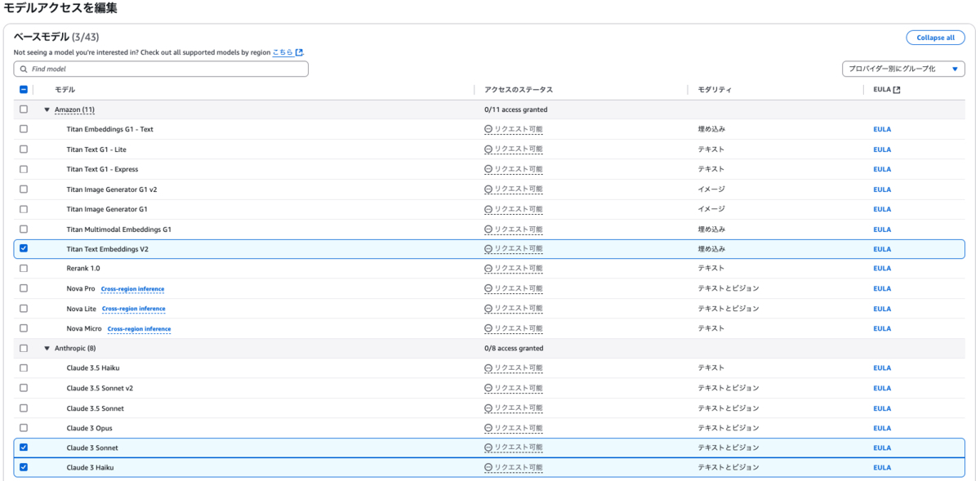The width and height of the screenshot is (980, 481).
Task: Select the Titan Image Generator G1 model name
Action: pyautogui.click(x=107, y=209)
